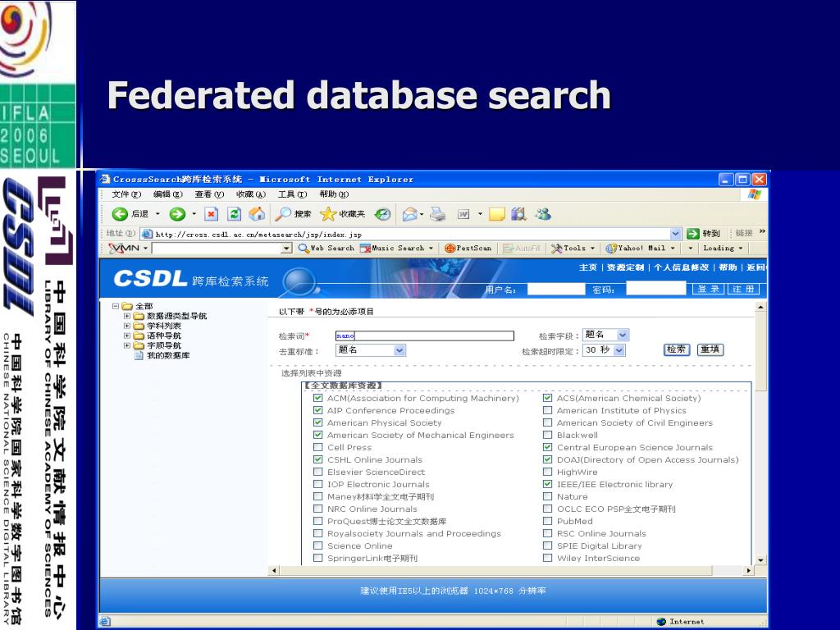Click the Research book icon
Screen dimensions: 840x630
click(518, 214)
